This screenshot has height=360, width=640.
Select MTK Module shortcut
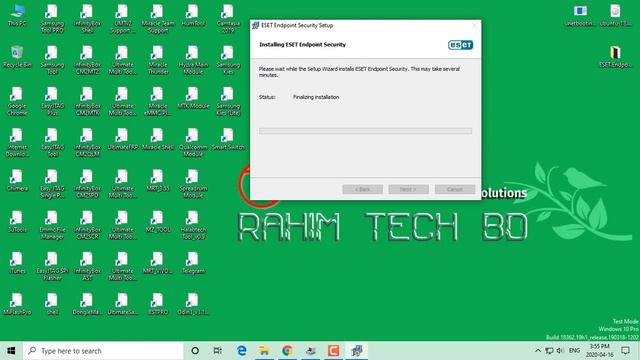(x=193, y=98)
